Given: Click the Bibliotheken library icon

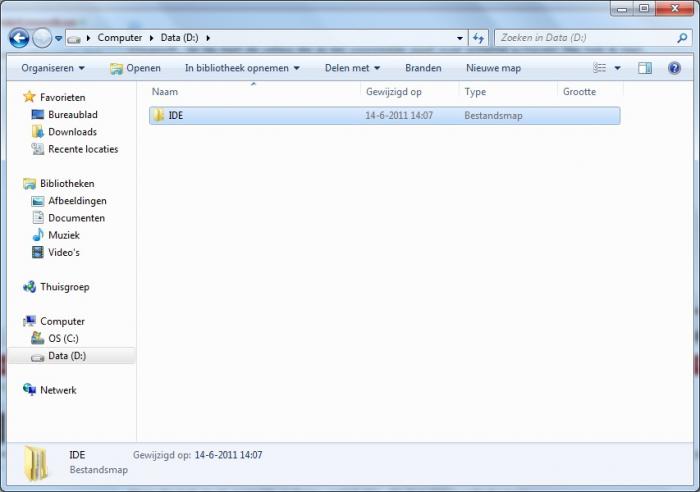Looking at the screenshot, I should click(x=29, y=183).
